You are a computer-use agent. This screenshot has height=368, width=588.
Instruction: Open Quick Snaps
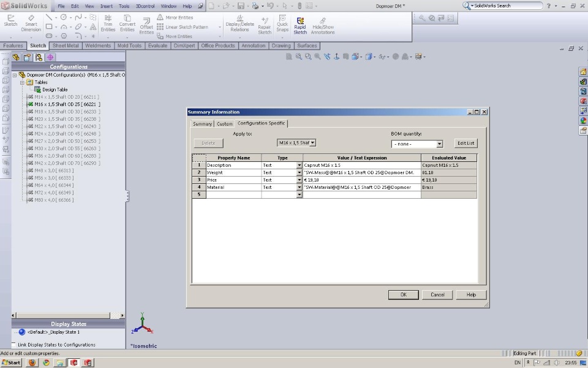(x=282, y=23)
